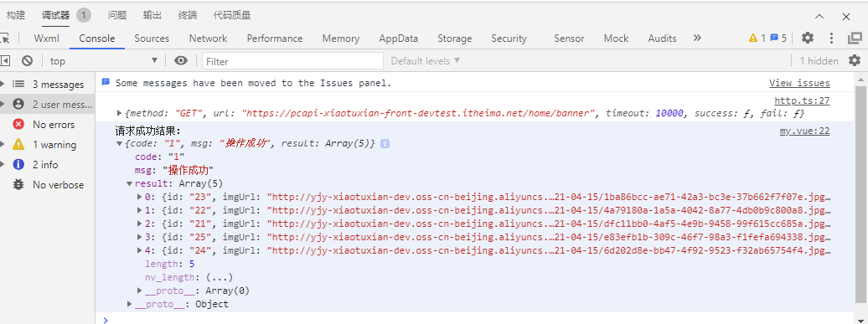Collapse the result Array(5) node
This screenshot has width=868, height=324.
pos(130,183)
